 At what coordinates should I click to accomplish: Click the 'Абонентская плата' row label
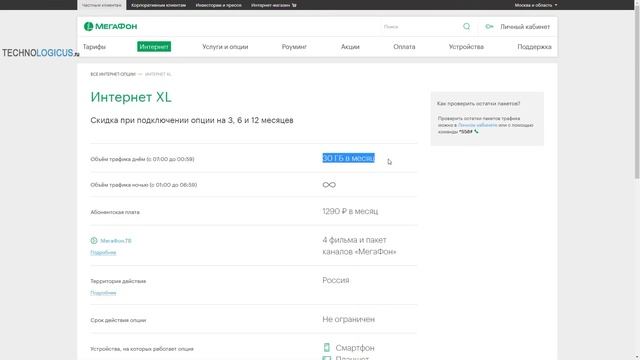[x=115, y=212]
